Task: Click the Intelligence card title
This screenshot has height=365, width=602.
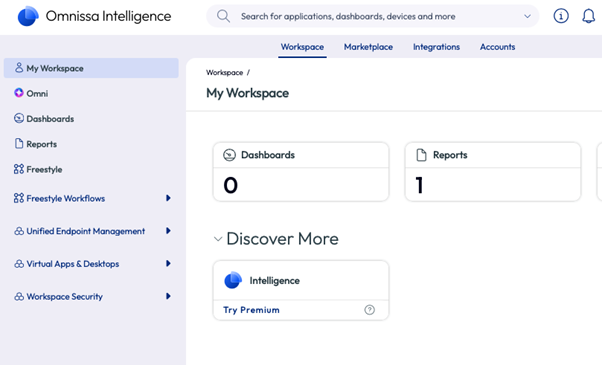Action: click(275, 281)
